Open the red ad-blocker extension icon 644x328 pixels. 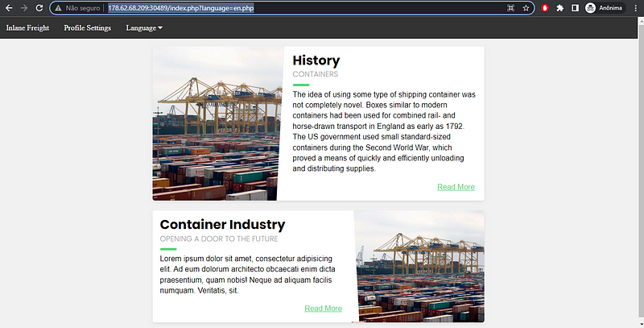pos(545,8)
